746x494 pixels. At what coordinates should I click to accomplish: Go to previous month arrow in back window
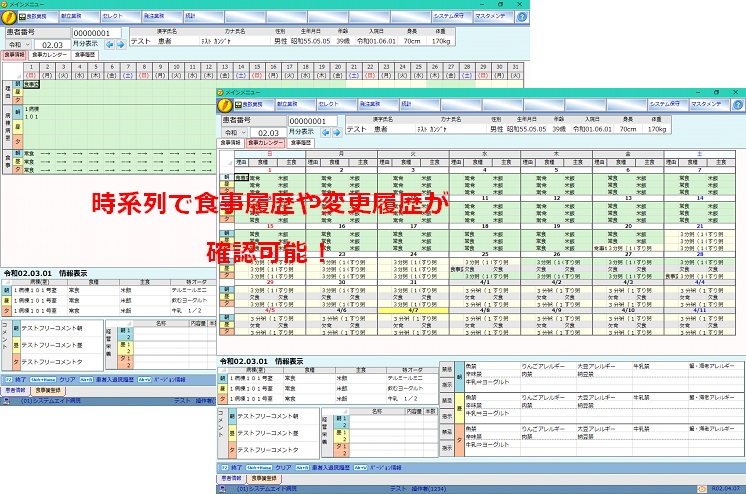[x=109, y=44]
